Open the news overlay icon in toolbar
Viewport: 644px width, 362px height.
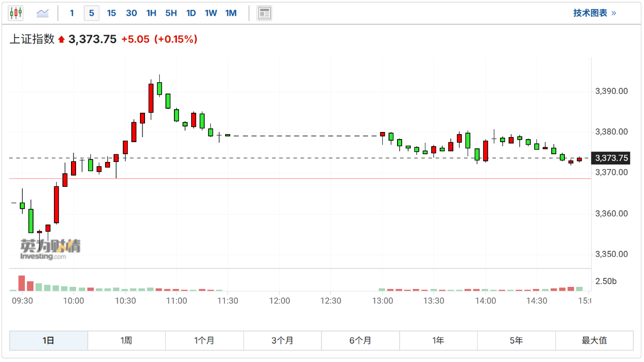[264, 13]
